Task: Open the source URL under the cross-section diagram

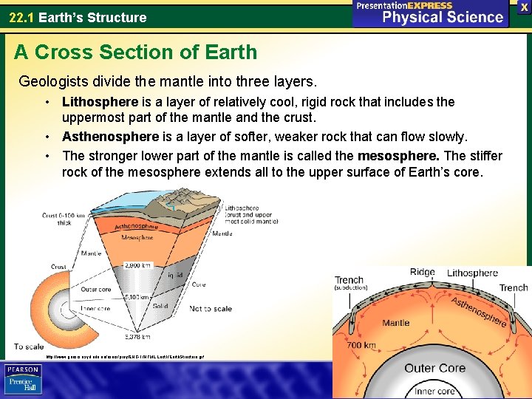Action: click(x=125, y=357)
